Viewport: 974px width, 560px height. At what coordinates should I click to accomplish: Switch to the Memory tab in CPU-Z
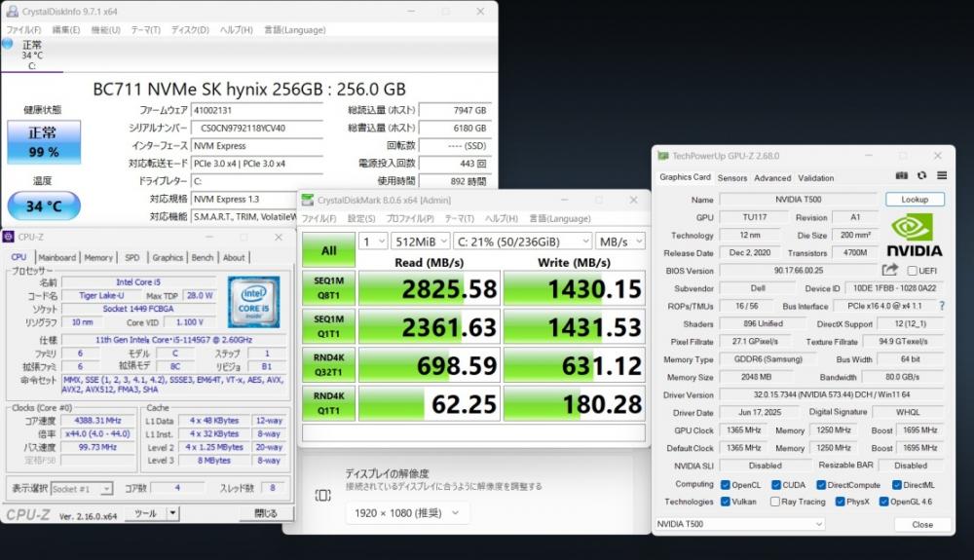pyautogui.click(x=98, y=257)
